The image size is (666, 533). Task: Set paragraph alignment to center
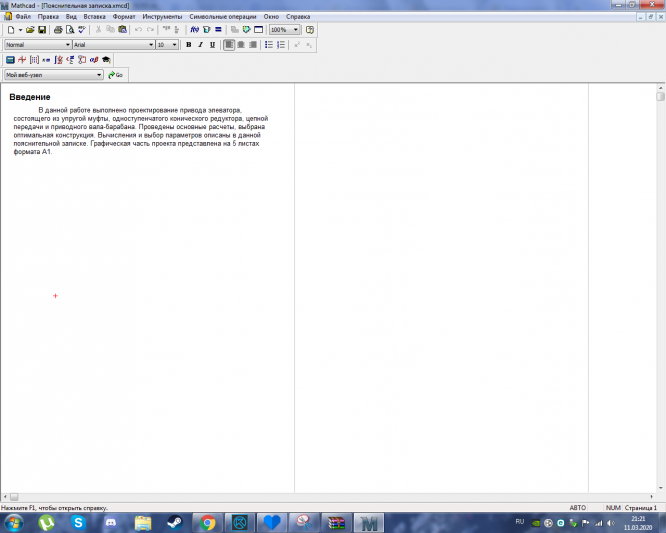click(x=241, y=45)
